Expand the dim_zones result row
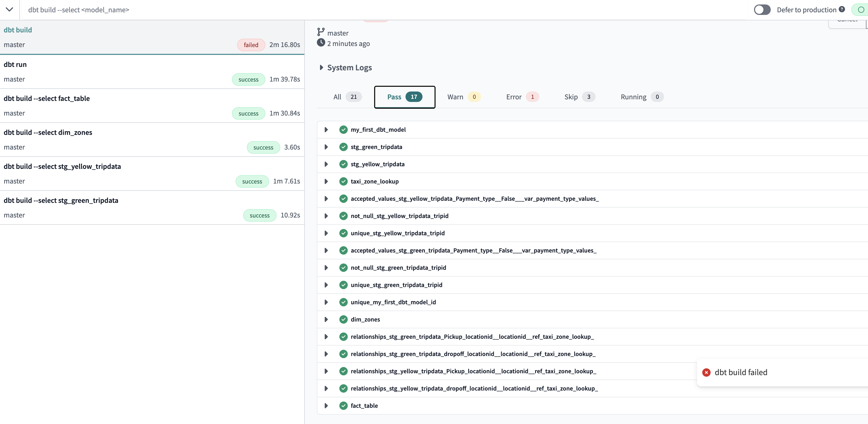This screenshot has width=868, height=424. [x=326, y=319]
